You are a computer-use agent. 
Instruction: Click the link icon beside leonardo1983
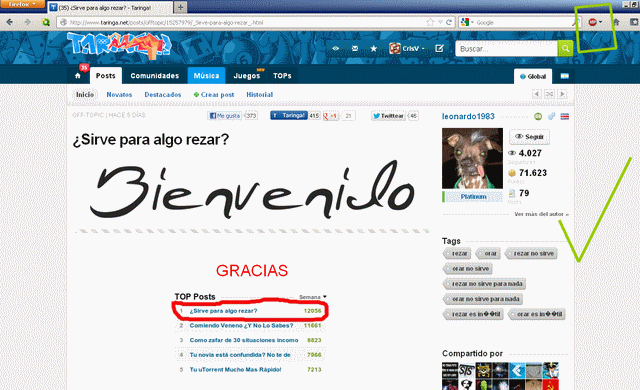coord(551,117)
